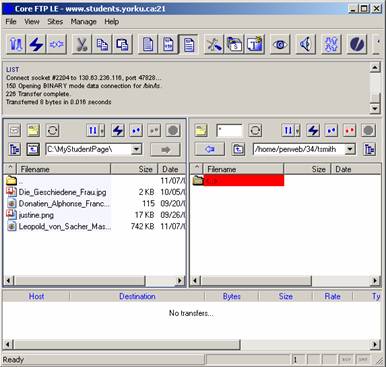The image size is (386, 367).
Task: Click the remote pane lightning icon
Action: 313,130
